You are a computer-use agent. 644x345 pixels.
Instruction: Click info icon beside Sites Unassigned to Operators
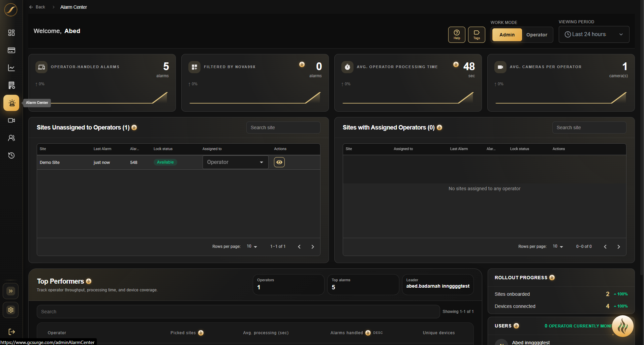point(134,127)
